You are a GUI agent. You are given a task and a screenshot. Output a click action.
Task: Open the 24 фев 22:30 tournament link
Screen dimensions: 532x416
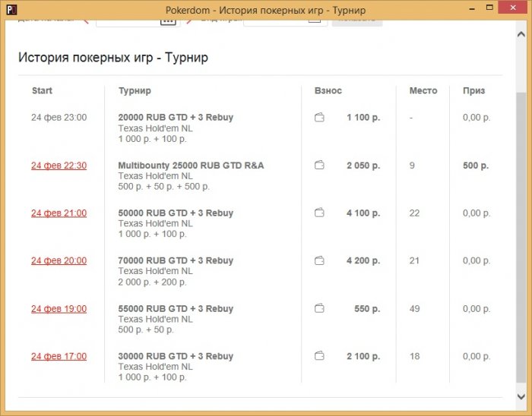59,165
